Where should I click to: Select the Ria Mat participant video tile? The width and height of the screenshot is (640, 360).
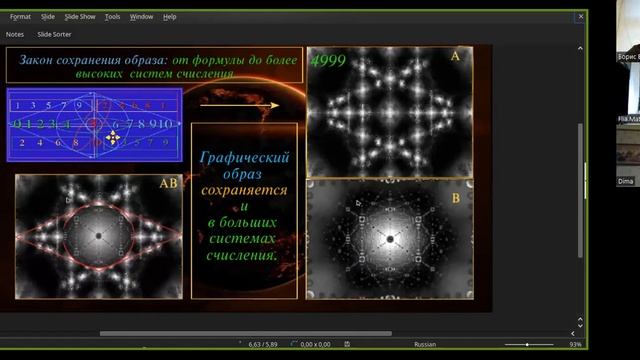628,93
